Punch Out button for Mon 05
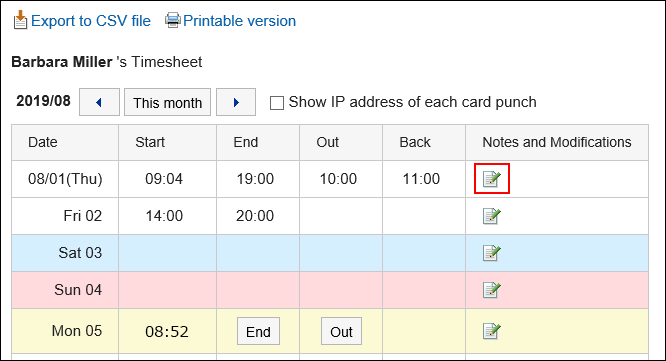The image size is (666, 361). click(x=341, y=331)
